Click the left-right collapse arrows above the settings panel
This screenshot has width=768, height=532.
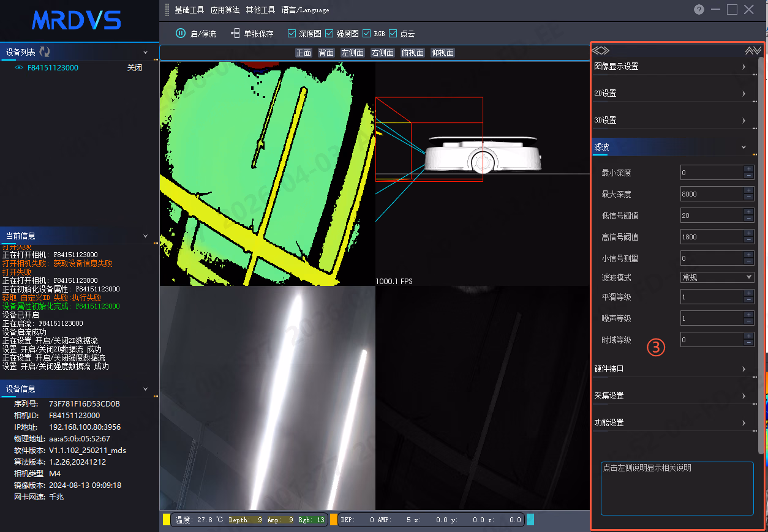(x=601, y=51)
